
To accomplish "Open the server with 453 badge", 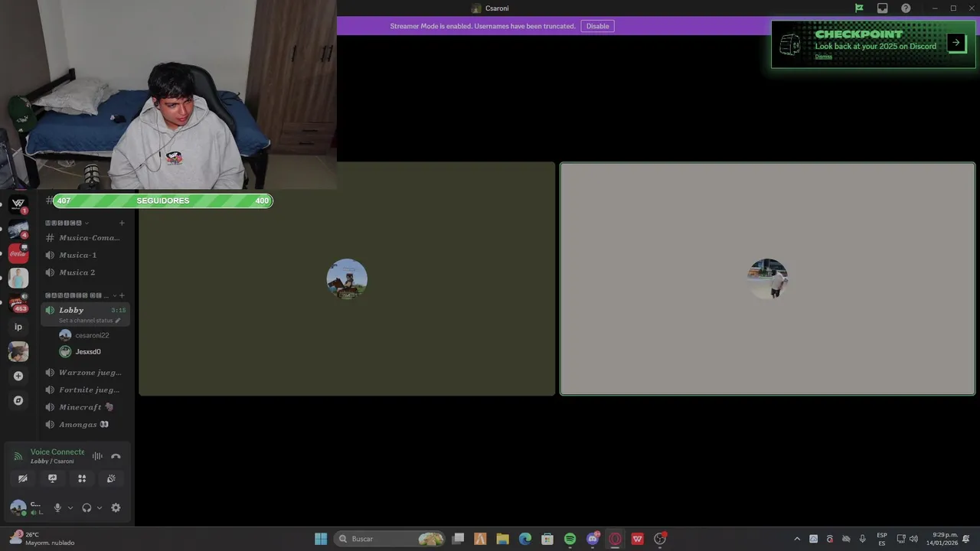I will click(x=18, y=302).
